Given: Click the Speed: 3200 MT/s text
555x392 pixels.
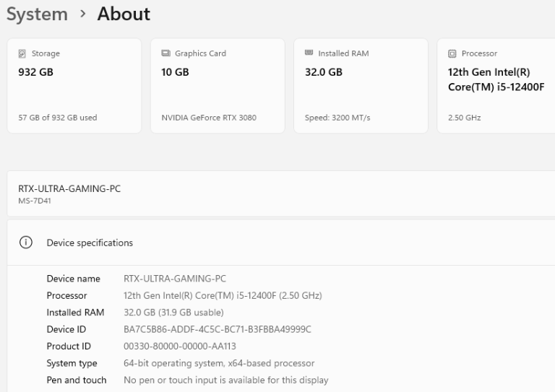Looking at the screenshot, I should coord(337,118).
